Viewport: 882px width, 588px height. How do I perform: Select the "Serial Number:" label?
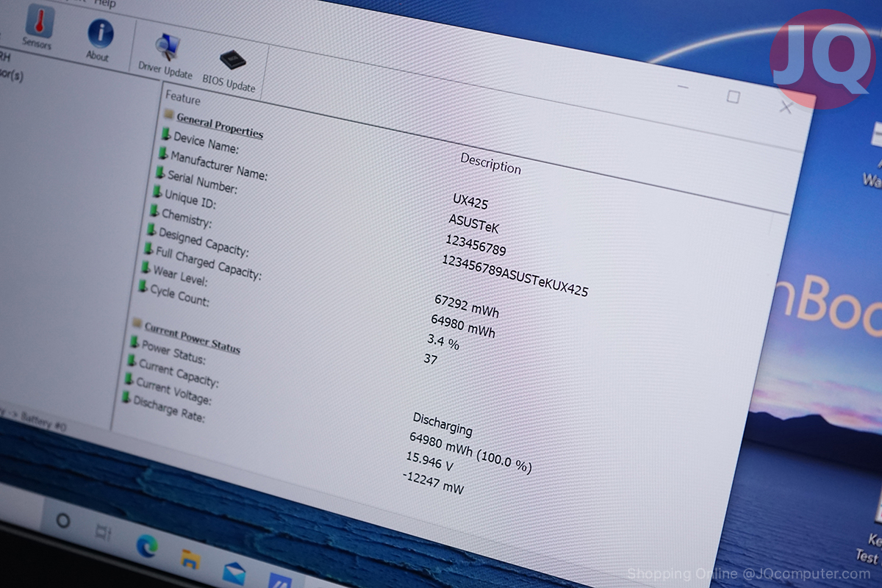point(203,182)
